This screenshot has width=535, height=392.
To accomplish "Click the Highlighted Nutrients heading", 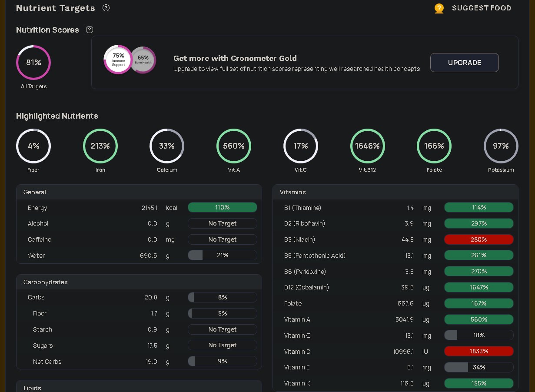I will 57,116.
